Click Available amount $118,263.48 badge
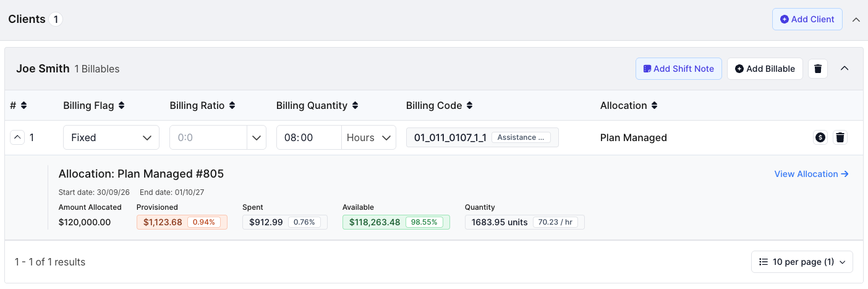The height and width of the screenshot is (289, 868). coord(396,222)
